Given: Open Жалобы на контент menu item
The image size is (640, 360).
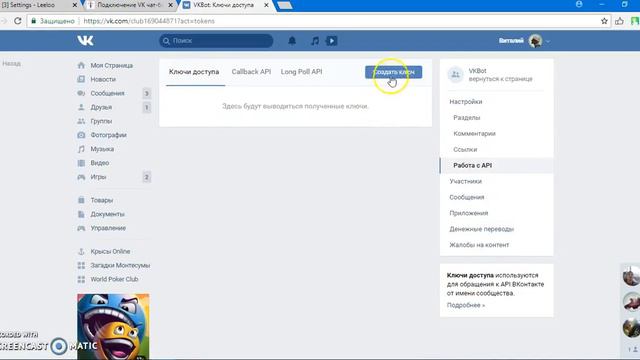Looking at the screenshot, I should point(479,245).
